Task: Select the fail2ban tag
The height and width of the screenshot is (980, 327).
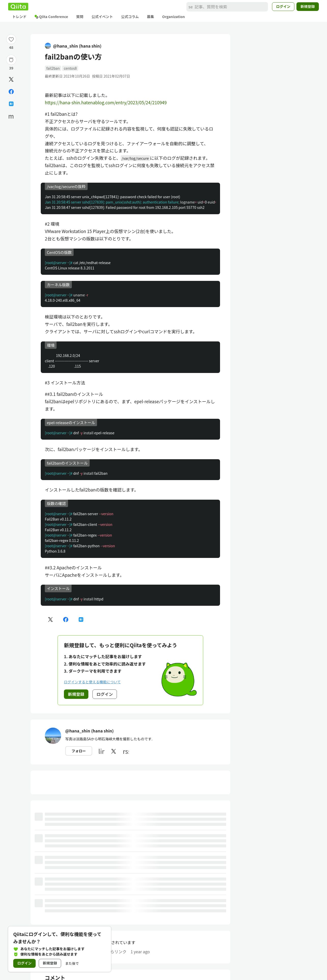Action: pos(53,68)
